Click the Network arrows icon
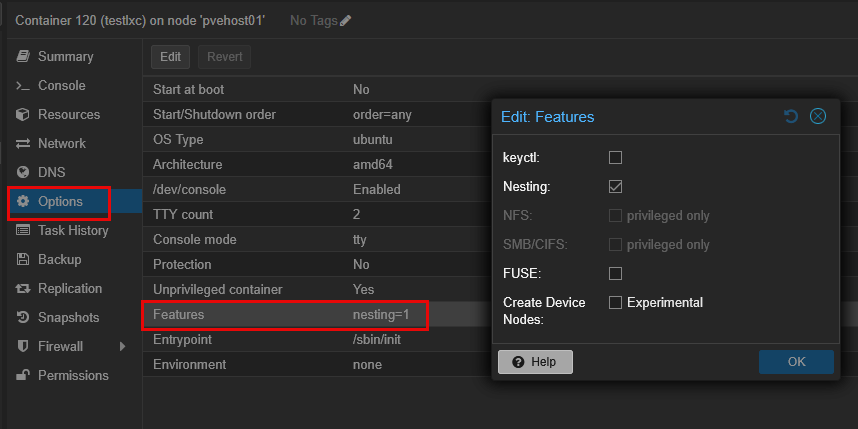Viewport: 858px width, 429px height. click(x=22, y=143)
